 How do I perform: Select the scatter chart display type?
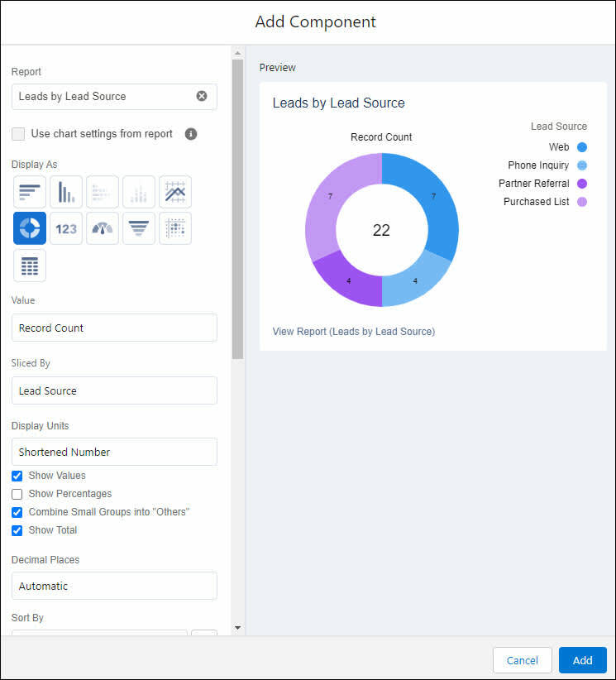tap(175, 228)
